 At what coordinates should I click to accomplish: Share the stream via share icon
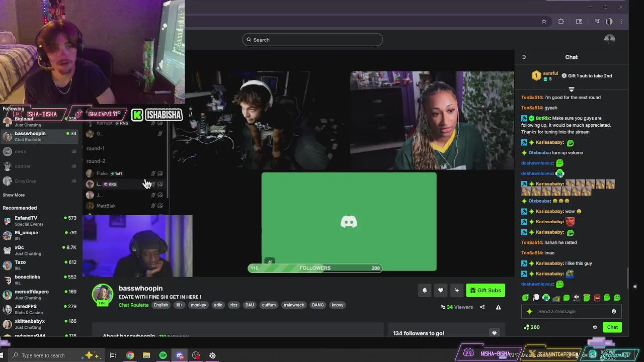482,307
